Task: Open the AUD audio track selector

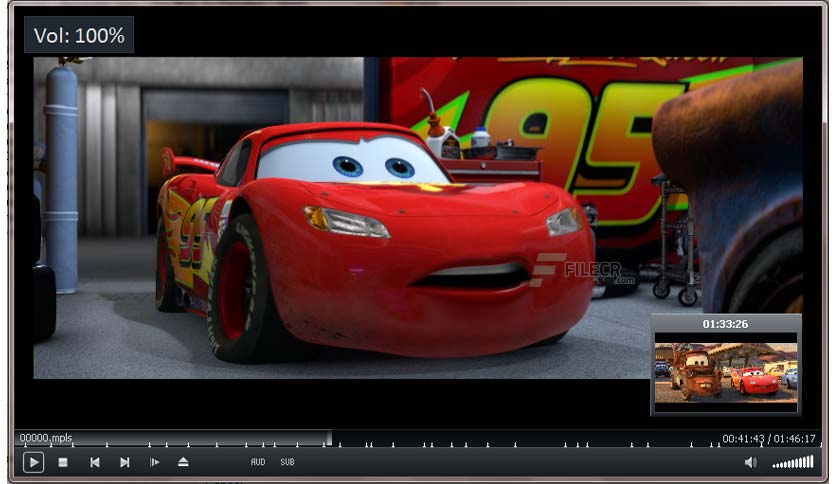Action: pos(258,462)
